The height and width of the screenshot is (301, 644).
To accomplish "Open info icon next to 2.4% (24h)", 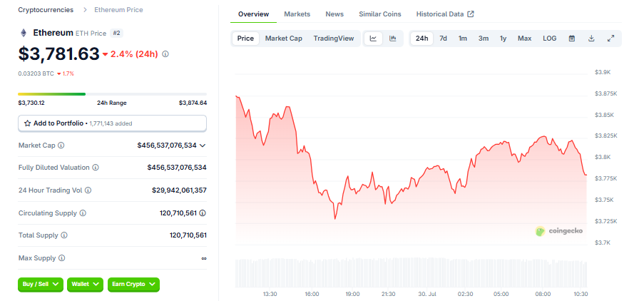I will click(x=165, y=53).
